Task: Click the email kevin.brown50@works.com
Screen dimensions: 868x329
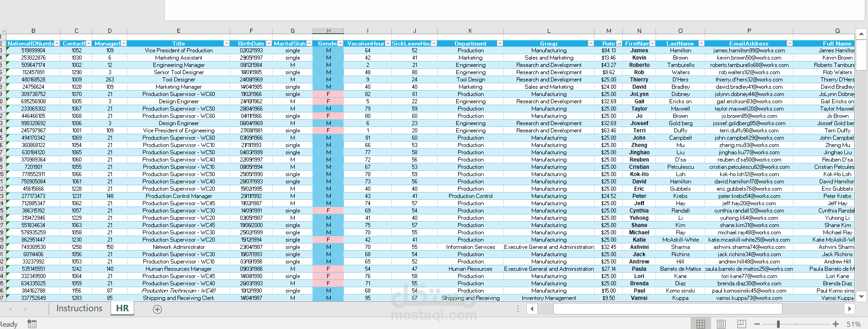Action: point(749,58)
